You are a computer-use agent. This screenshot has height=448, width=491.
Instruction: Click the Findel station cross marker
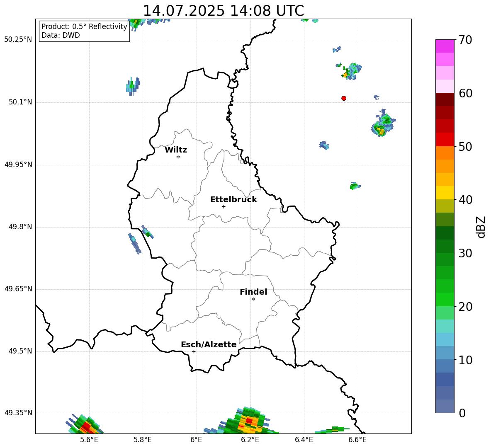[253, 299]
